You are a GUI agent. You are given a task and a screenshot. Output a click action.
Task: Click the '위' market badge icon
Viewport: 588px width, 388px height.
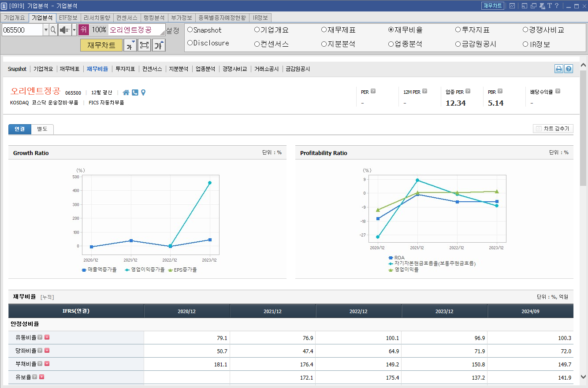84,30
